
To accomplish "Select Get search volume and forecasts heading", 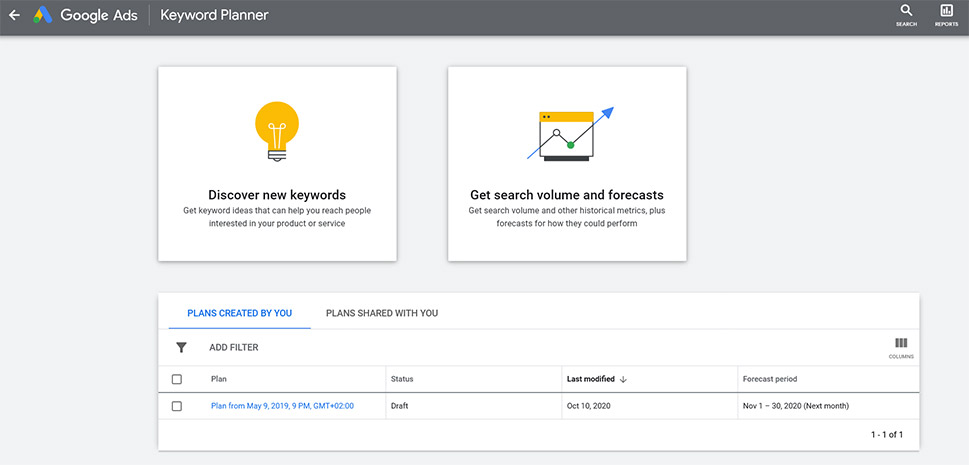I will (567, 195).
